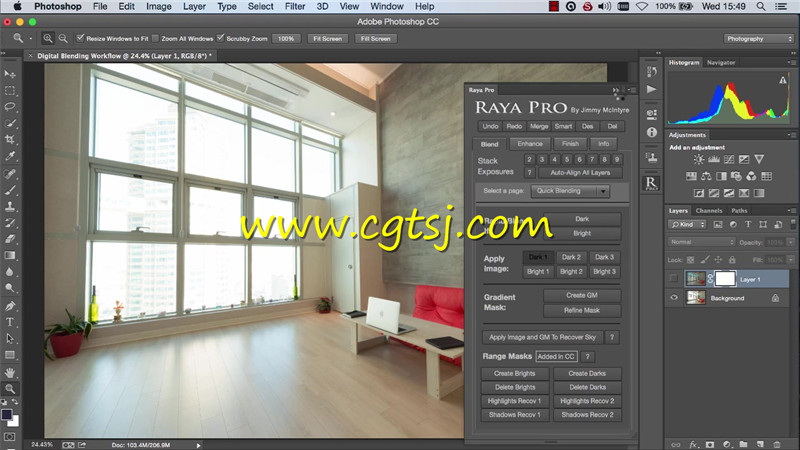Image resolution: width=800 pixels, height=450 pixels.
Task: Click the foreground color swatch
Action: [7, 414]
